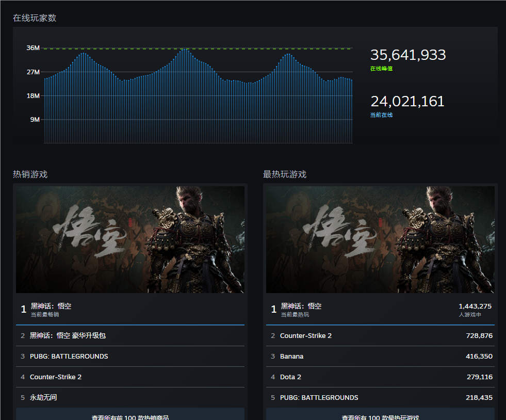This screenshot has height=420, width=506.
Task: Open Banana in the most played list
Action: (x=292, y=356)
